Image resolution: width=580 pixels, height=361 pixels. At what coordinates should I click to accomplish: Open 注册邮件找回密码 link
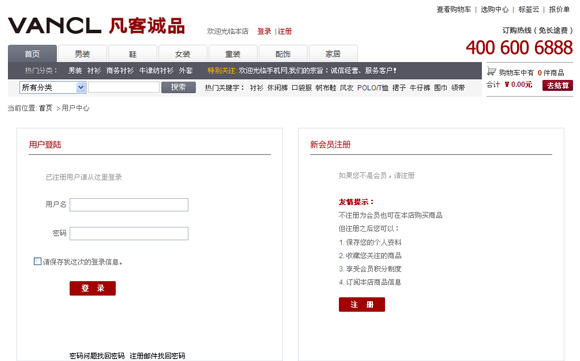158,356
